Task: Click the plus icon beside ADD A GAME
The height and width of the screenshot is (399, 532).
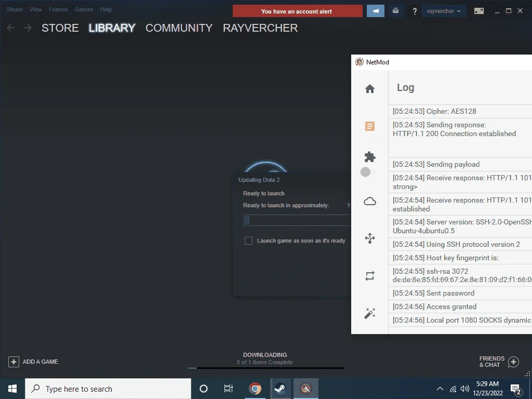Action: click(x=14, y=362)
